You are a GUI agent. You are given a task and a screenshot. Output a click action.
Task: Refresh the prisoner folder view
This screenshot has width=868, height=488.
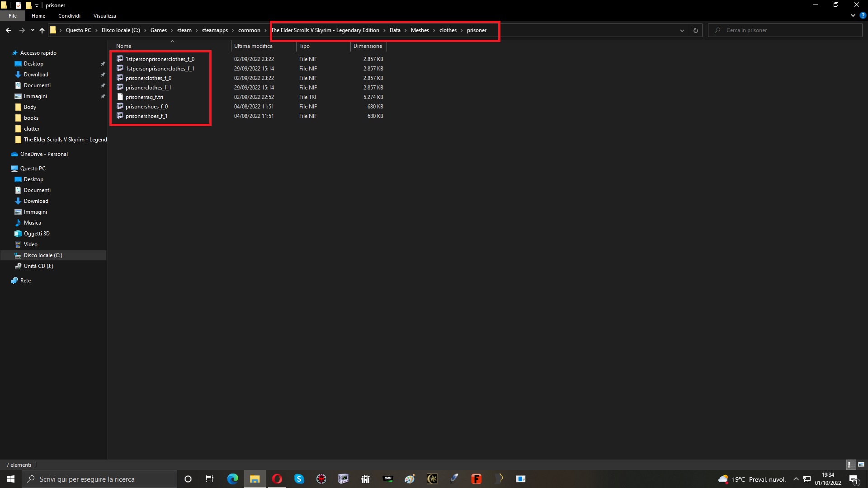(x=695, y=30)
